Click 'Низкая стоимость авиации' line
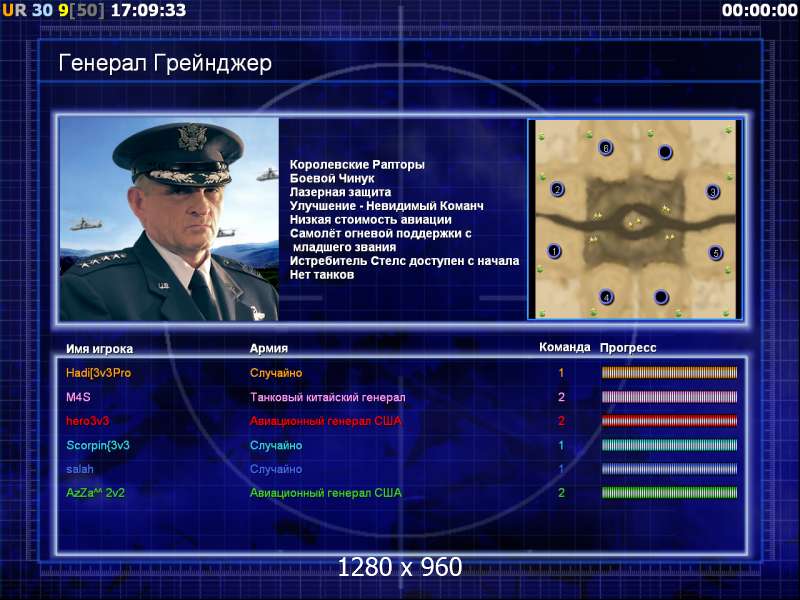The height and width of the screenshot is (600, 800). coord(370,219)
